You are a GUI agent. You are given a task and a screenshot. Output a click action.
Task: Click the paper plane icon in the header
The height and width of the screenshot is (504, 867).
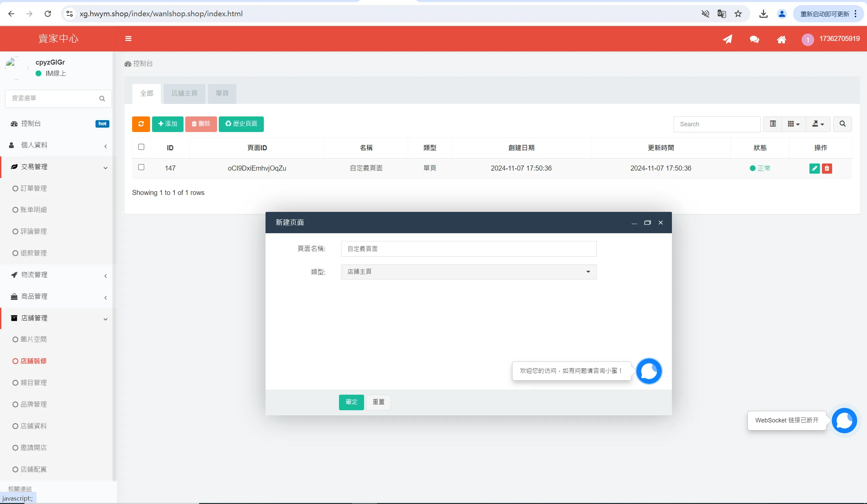pyautogui.click(x=727, y=39)
